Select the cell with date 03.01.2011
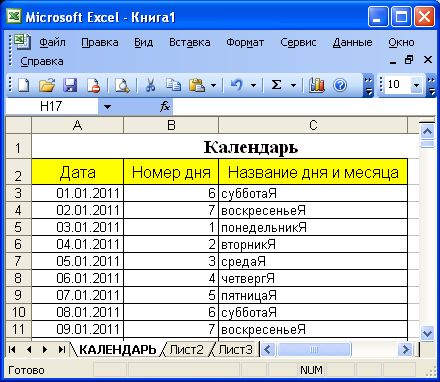The image size is (440, 382). click(x=78, y=227)
